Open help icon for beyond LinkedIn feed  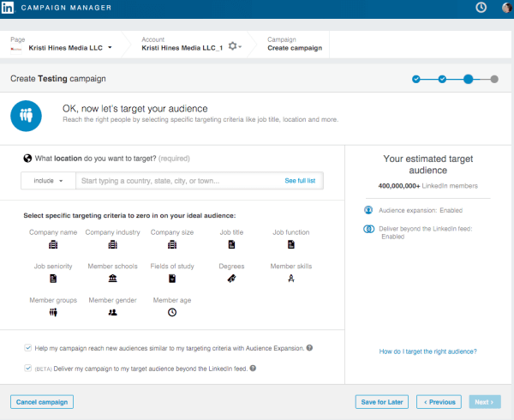253,369
